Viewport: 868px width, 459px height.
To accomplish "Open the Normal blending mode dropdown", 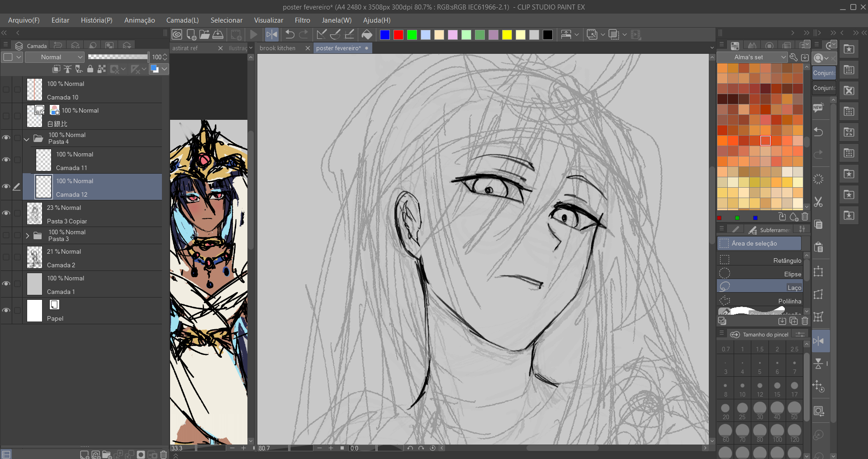I will 55,57.
